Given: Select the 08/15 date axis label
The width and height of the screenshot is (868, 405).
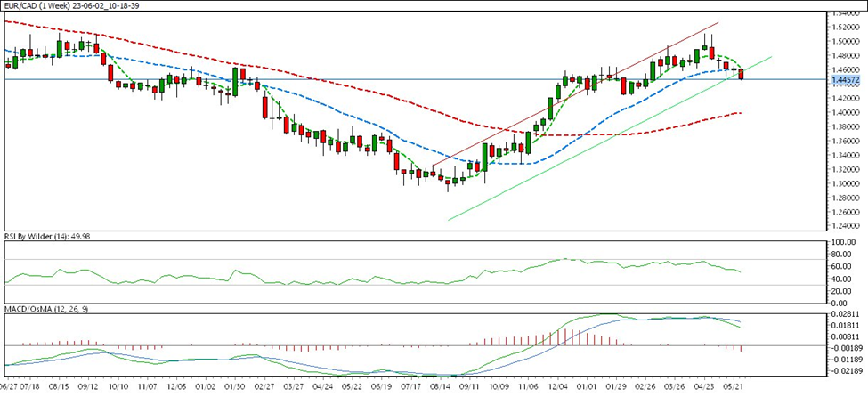Looking at the screenshot, I should (x=58, y=385).
